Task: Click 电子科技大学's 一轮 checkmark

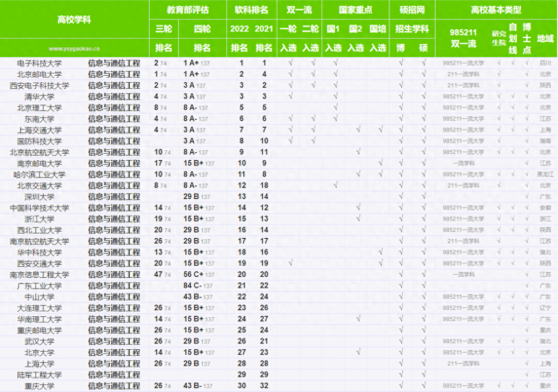Action: [x=290, y=63]
